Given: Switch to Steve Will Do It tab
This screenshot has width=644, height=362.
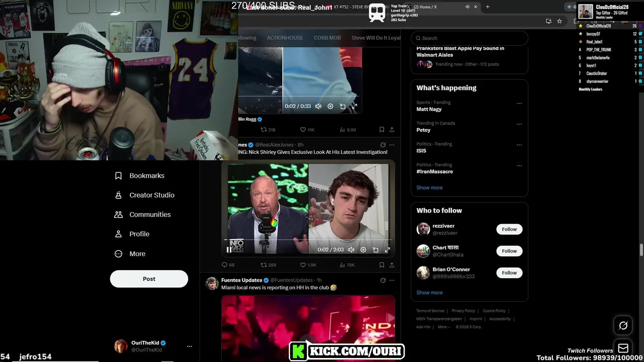Looking at the screenshot, I should click(376, 38).
